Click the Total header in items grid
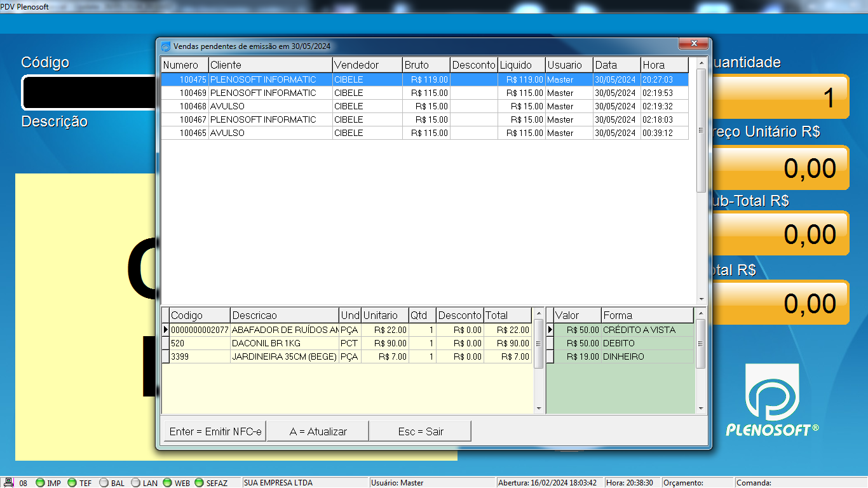868x488 pixels. [x=508, y=315]
